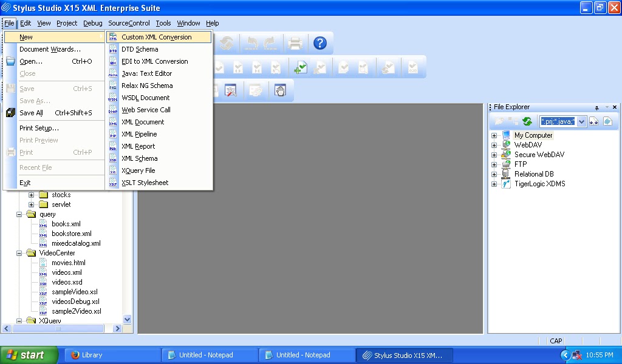Expand the FTP tree node

point(494,164)
